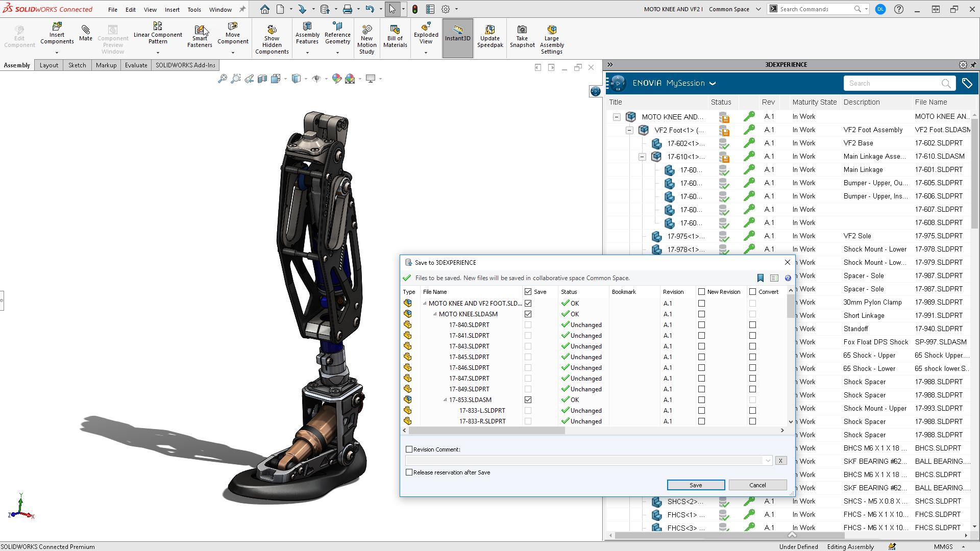Toggle New Revision column header checkbox
This screenshot has height=551, width=980.
tap(701, 292)
